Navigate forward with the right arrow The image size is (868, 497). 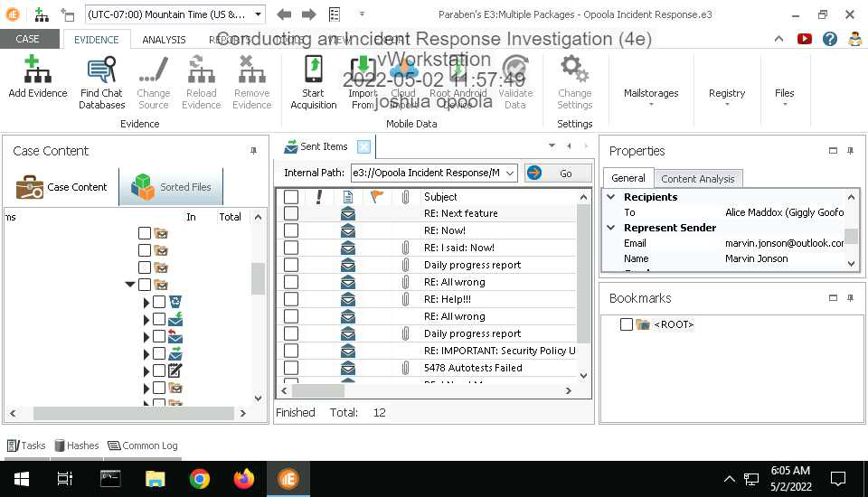[x=309, y=14]
